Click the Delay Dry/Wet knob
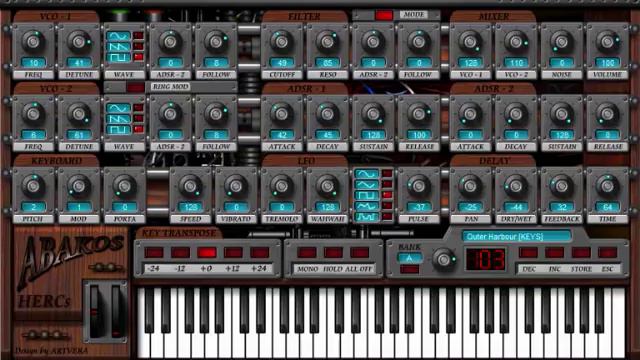This screenshot has height=360, width=640. (516, 186)
